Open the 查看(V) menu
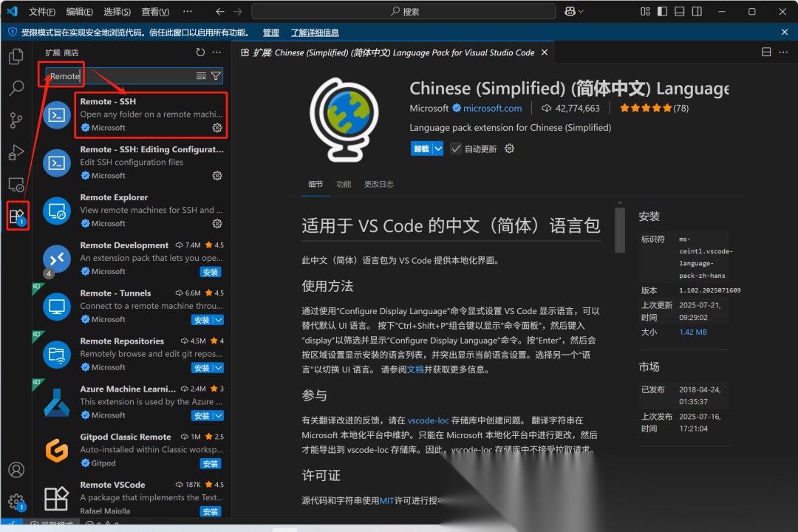The height and width of the screenshot is (532, 798). coord(155,12)
